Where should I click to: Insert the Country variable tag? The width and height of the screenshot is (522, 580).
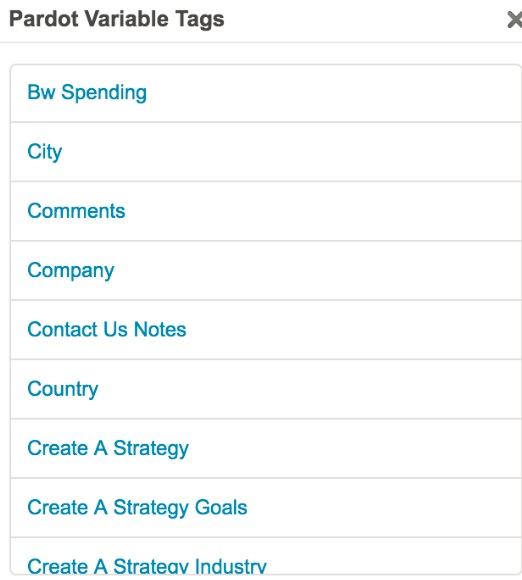63,389
